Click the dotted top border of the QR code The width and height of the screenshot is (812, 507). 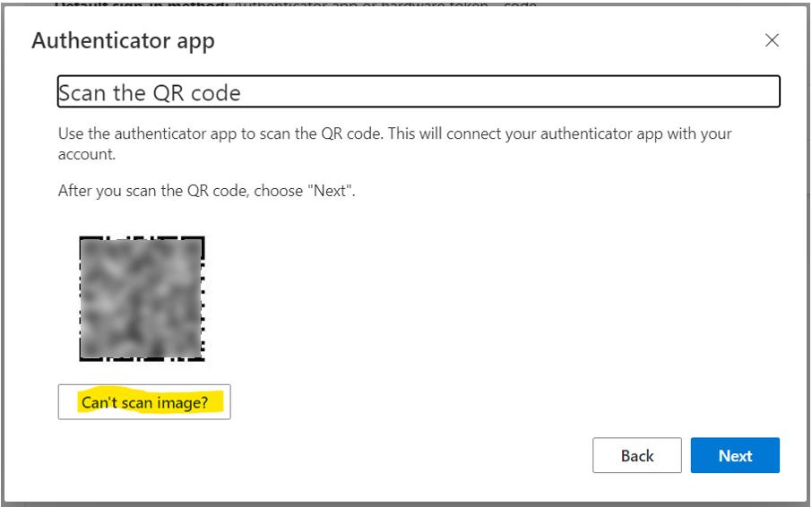click(142, 238)
